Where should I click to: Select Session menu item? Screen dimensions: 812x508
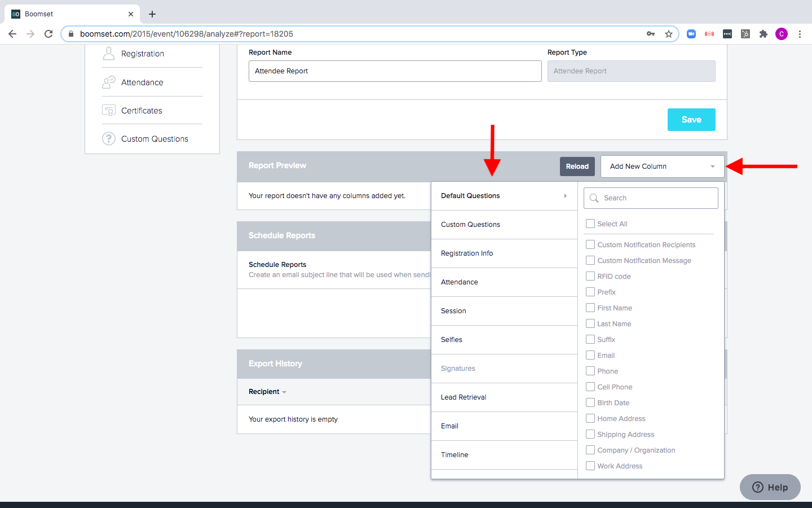pyautogui.click(x=504, y=311)
